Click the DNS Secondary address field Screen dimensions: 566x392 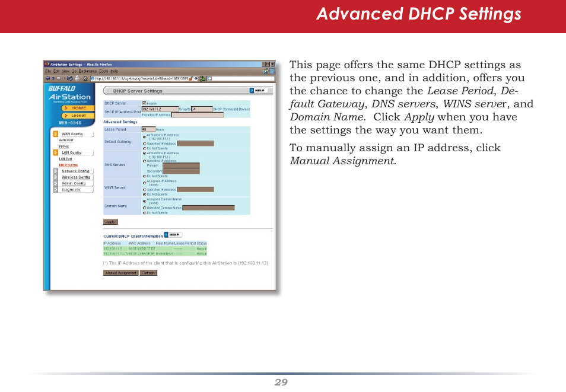[181, 171]
